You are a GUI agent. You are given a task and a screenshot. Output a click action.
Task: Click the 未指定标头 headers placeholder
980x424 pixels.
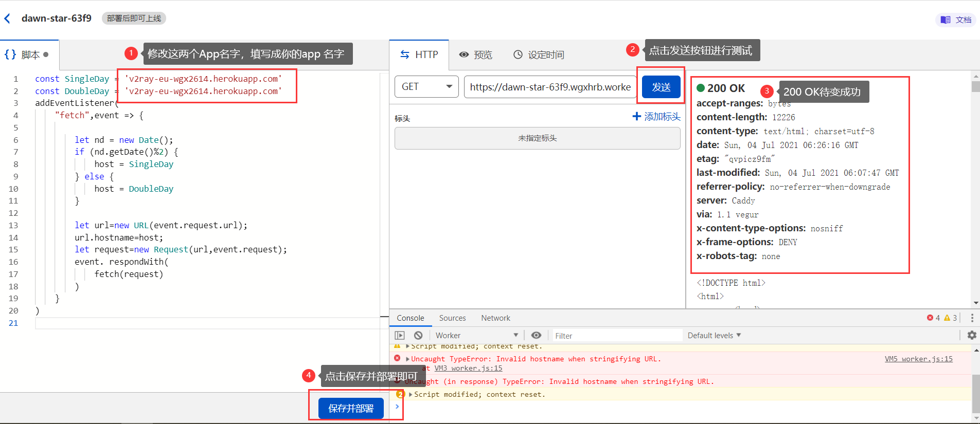pos(538,138)
